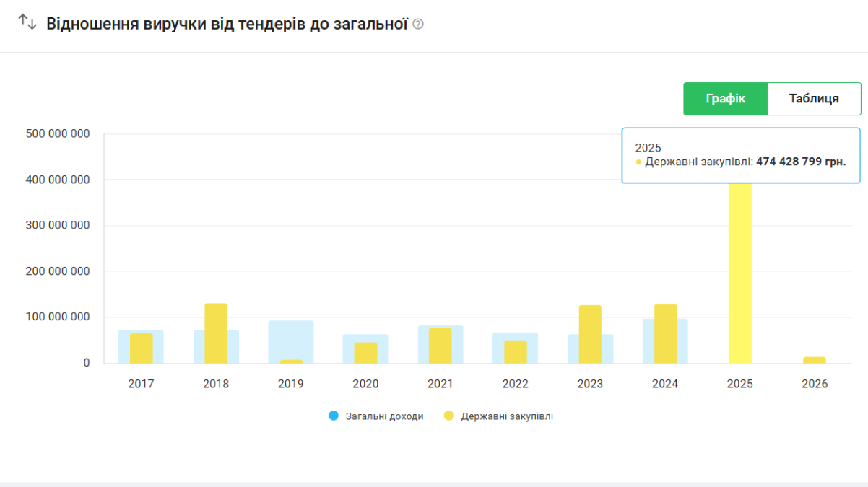The height and width of the screenshot is (487, 868).
Task: Select the tall yellow 2025 bar
Action: click(x=739, y=274)
